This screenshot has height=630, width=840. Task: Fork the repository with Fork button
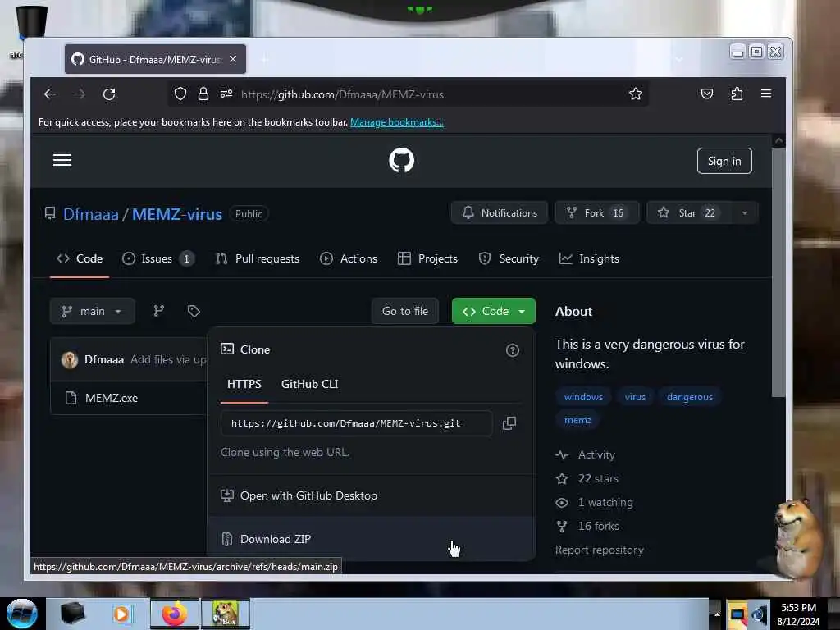point(597,213)
